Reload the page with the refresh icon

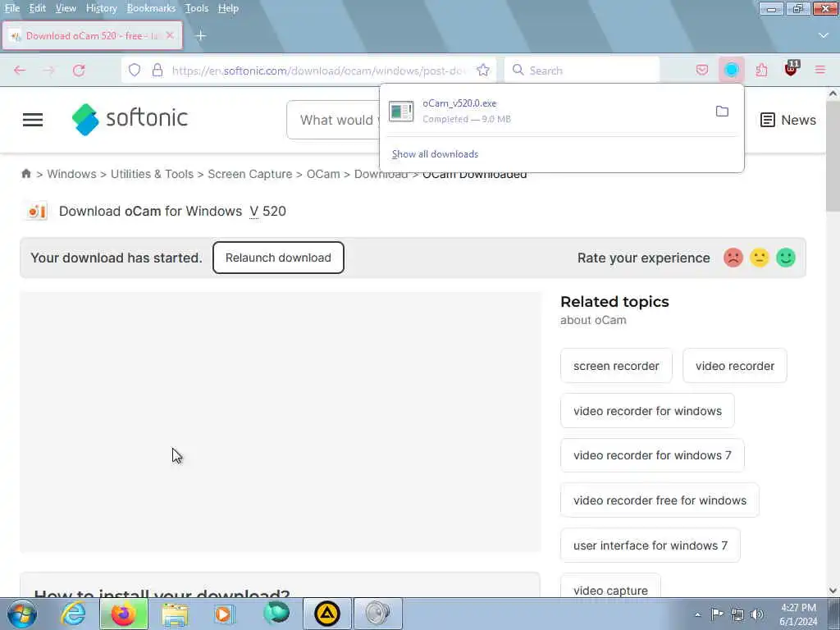point(79,71)
